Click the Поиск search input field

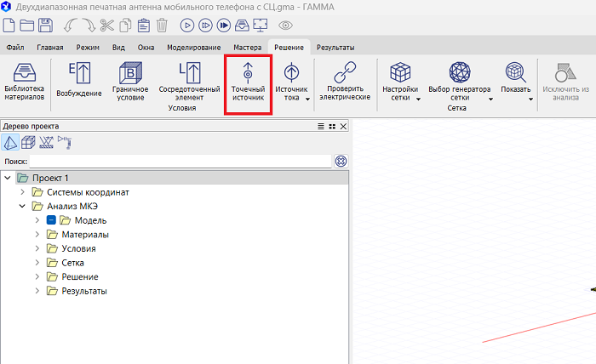click(179, 161)
